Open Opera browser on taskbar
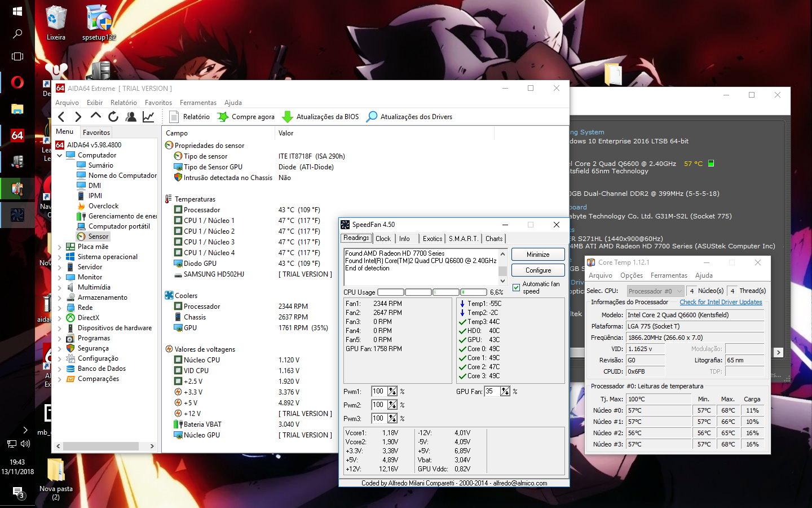The image size is (812, 508). pyautogui.click(x=17, y=82)
